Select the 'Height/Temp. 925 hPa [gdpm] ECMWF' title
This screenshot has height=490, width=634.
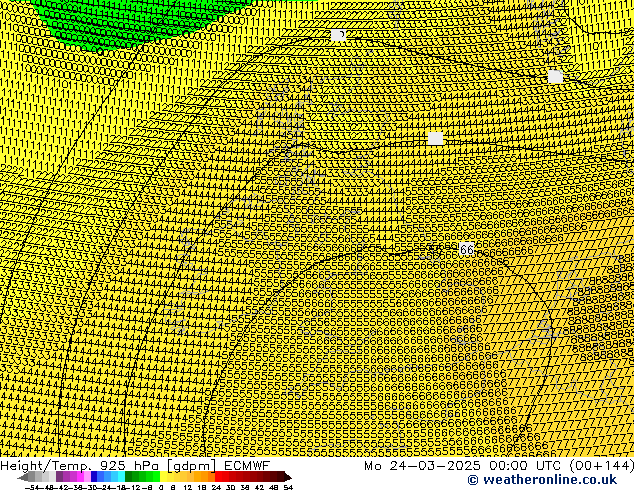(x=135, y=466)
